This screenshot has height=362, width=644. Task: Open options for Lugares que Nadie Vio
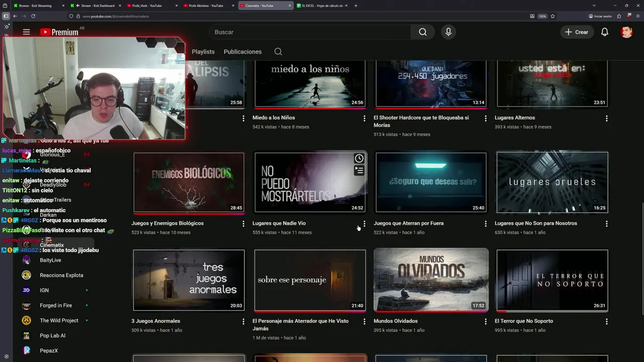coord(364,224)
